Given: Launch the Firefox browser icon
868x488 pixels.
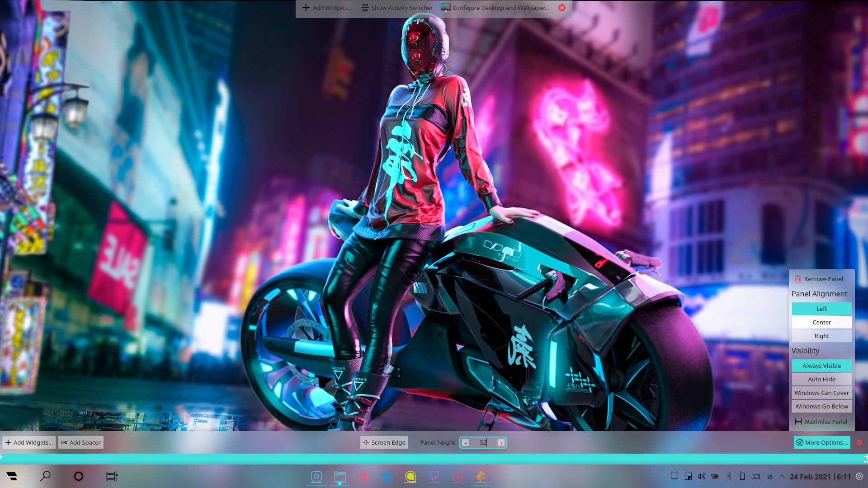Looking at the screenshot, I should point(363,476).
